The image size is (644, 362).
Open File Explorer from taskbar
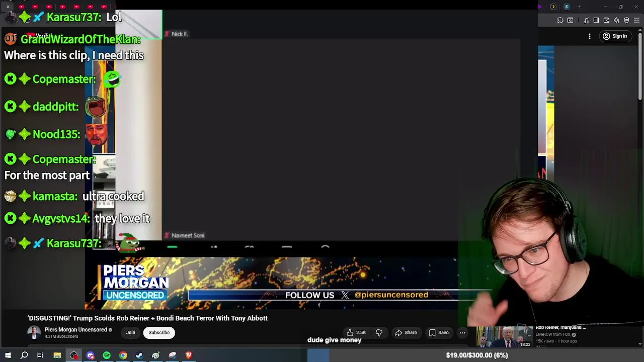57,355
